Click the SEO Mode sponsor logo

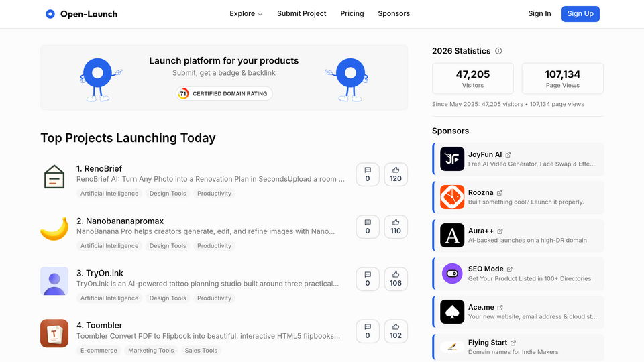click(x=452, y=274)
